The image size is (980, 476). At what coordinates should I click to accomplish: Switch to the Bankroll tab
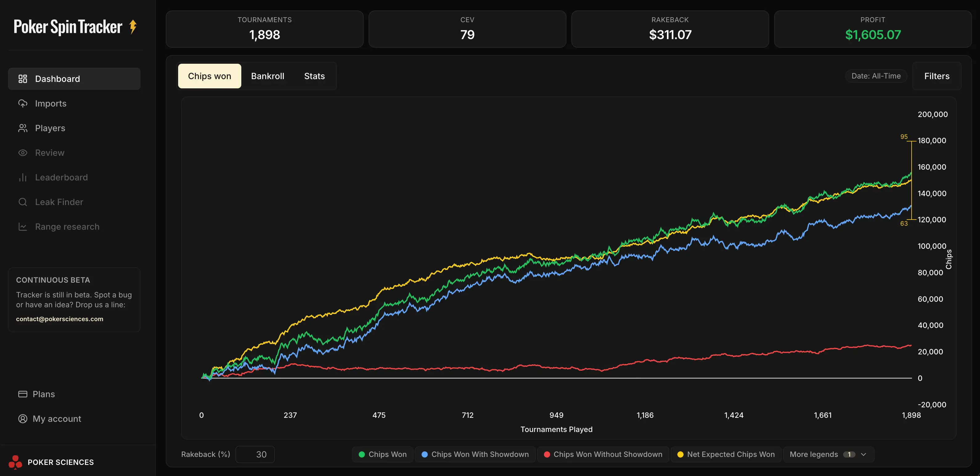pyautogui.click(x=267, y=76)
